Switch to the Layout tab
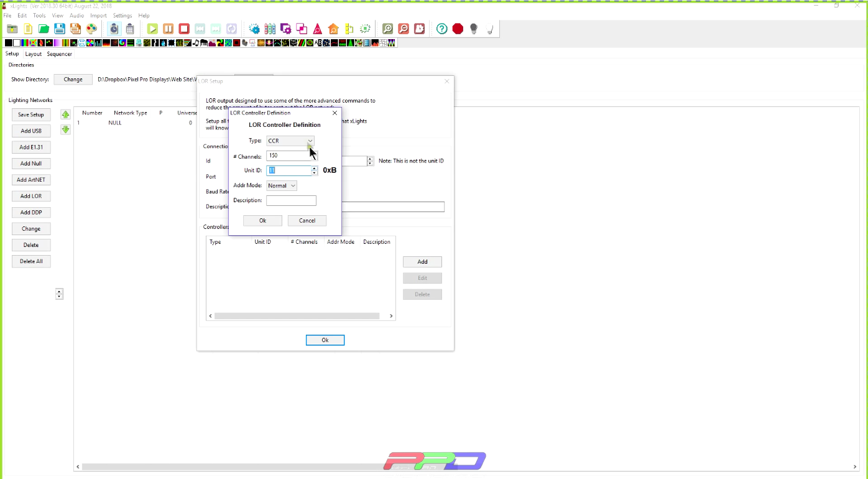Image resolution: width=868 pixels, height=479 pixels. 34,54
